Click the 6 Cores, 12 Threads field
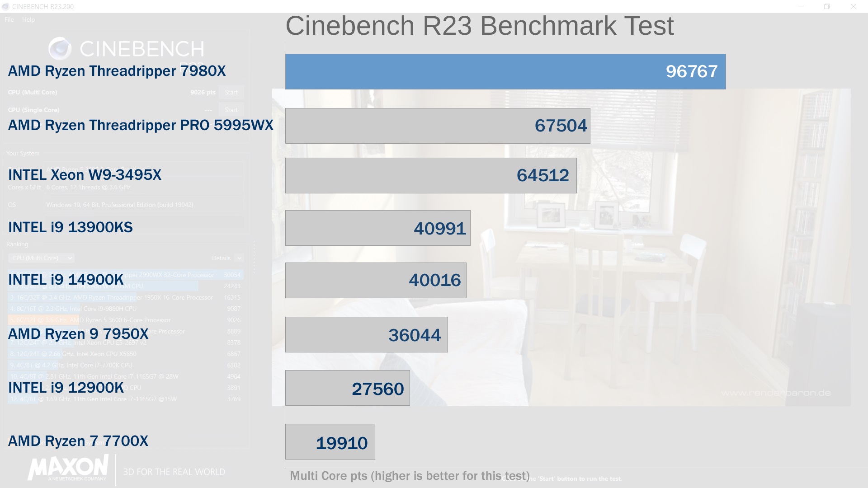This screenshot has height=488, width=868. click(x=144, y=187)
